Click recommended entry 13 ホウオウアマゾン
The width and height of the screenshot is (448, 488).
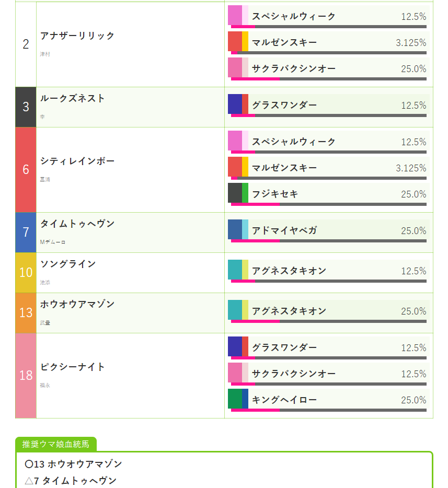pos(74,464)
